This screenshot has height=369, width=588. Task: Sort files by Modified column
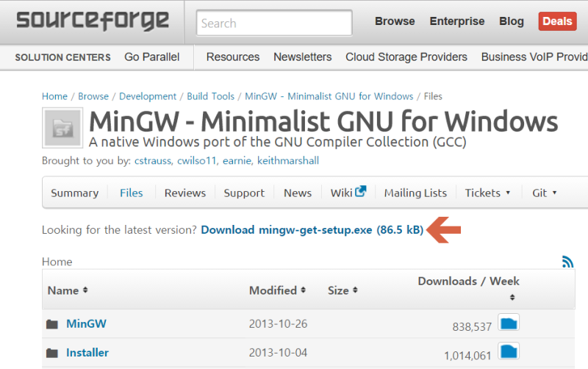coord(278,290)
